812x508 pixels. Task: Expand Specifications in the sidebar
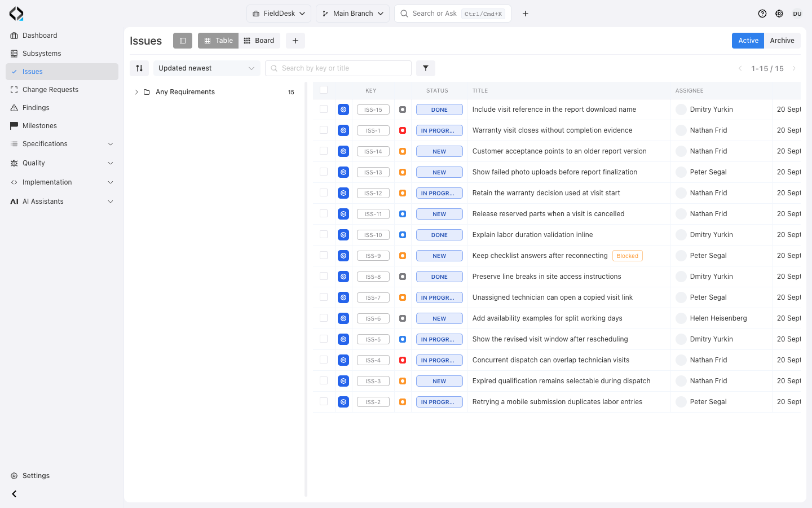point(62,144)
